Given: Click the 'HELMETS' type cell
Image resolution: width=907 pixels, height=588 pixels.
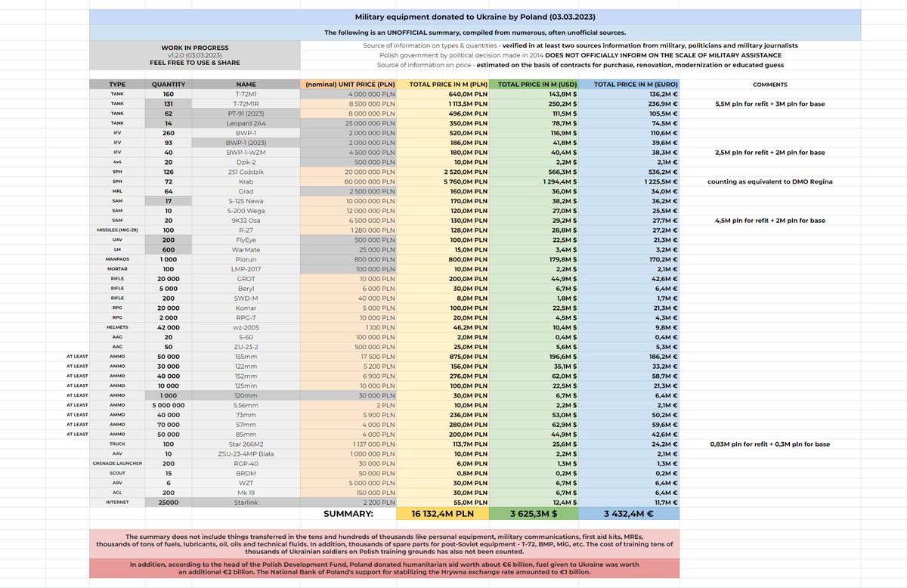Looking at the screenshot, I should [117, 326].
